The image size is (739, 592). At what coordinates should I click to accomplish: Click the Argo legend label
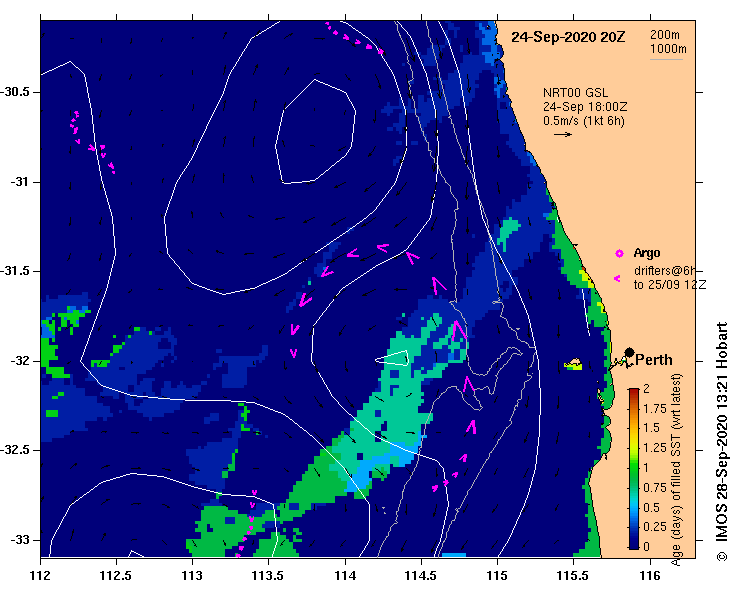click(647, 253)
